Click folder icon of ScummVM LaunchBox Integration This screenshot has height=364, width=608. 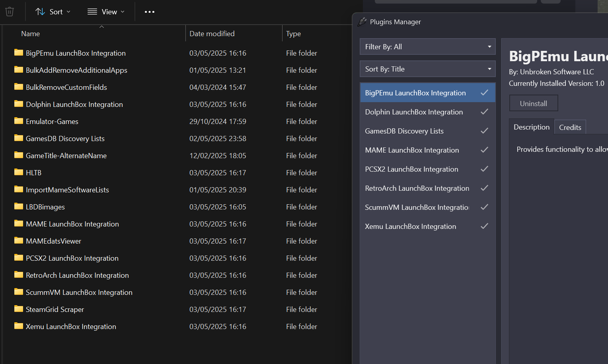pos(19,292)
